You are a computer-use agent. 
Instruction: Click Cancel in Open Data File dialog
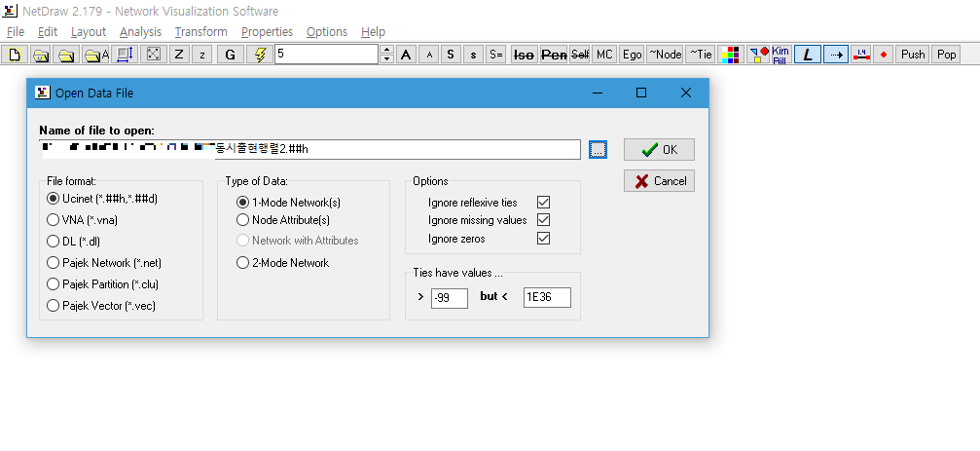point(659,181)
